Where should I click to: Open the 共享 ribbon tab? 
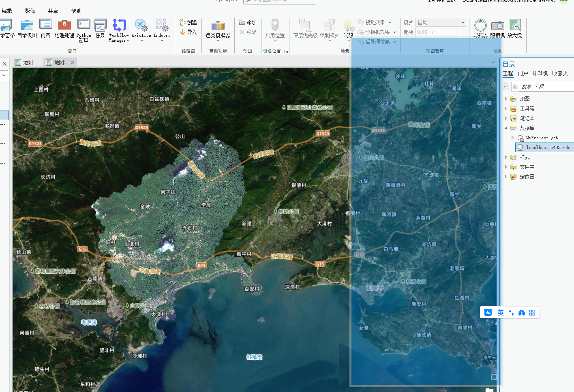click(53, 11)
